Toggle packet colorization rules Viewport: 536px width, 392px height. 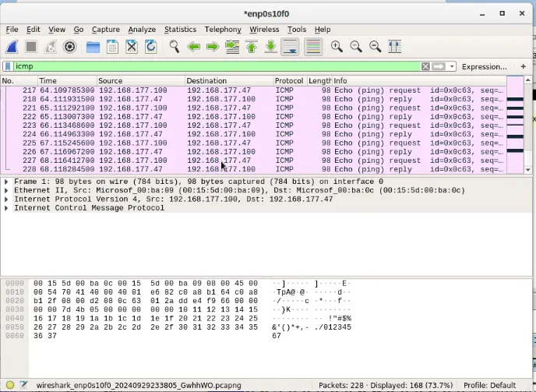pos(313,47)
